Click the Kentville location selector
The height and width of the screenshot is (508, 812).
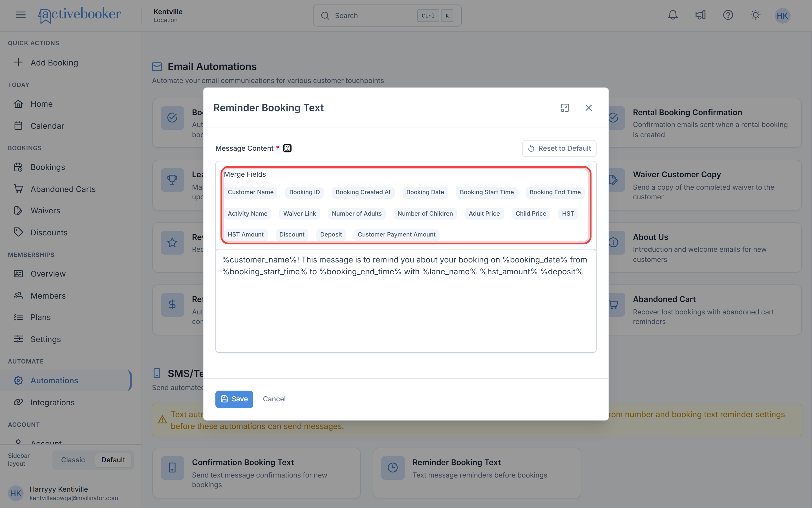(168, 16)
